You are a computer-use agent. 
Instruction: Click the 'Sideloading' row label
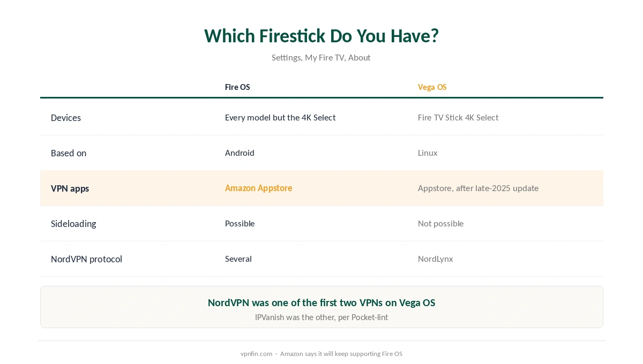click(73, 224)
